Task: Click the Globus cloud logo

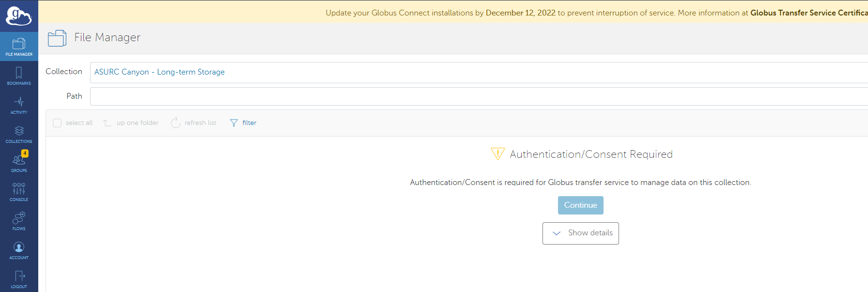Action: click(x=18, y=16)
